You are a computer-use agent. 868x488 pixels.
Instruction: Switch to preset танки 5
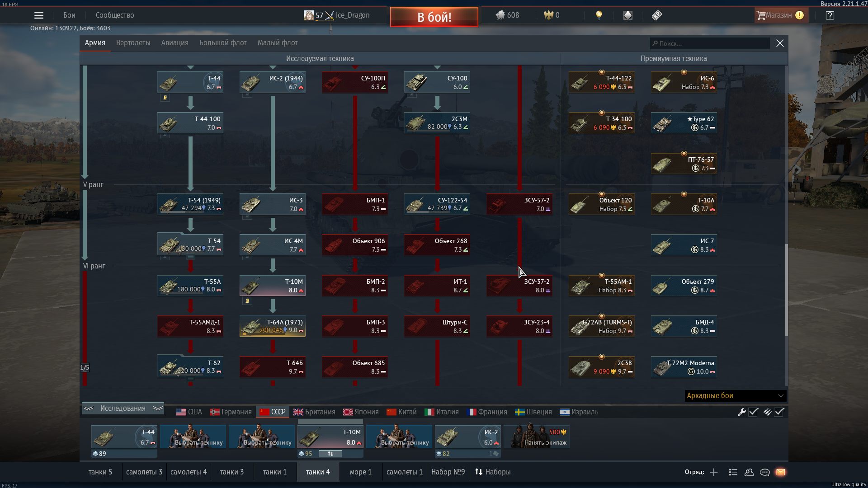click(x=100, y=472)
